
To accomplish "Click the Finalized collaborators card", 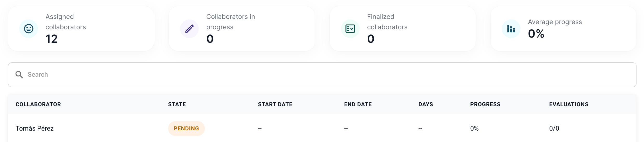I will tap(402, 29).
